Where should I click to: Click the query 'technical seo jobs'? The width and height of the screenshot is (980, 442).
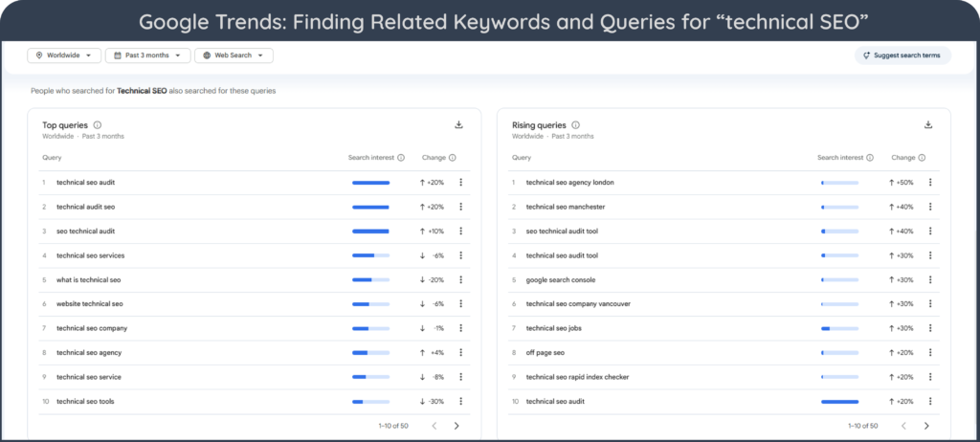554,328
